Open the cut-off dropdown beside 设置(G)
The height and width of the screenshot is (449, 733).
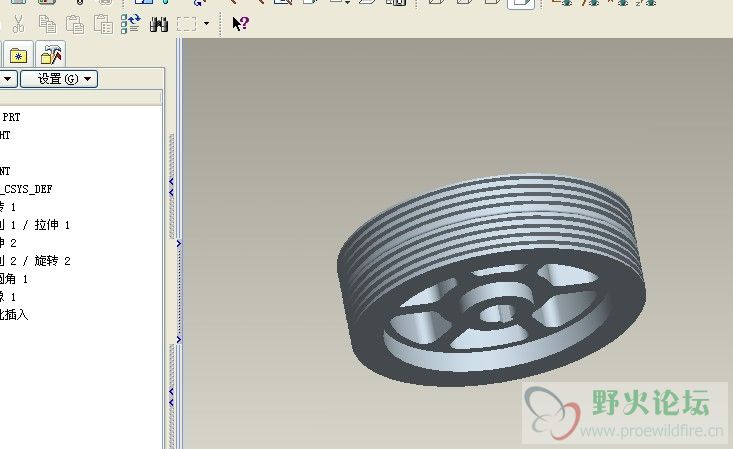click(8, 79)
